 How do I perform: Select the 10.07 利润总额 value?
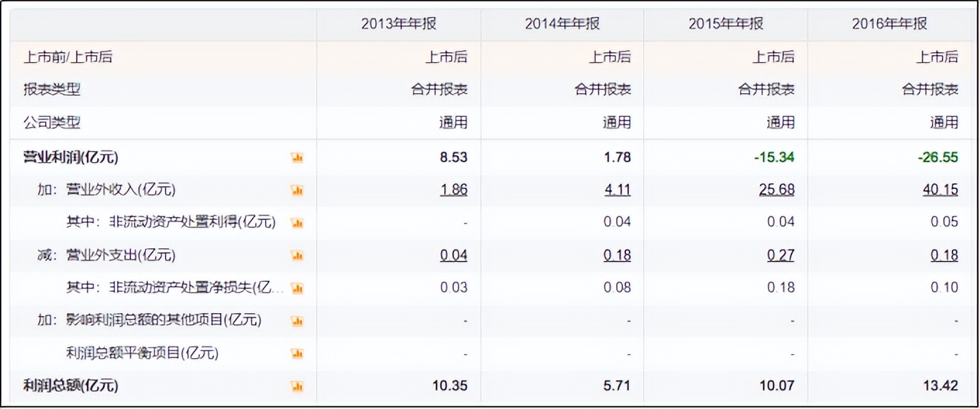pyautogui.click(x=778, y=386)
